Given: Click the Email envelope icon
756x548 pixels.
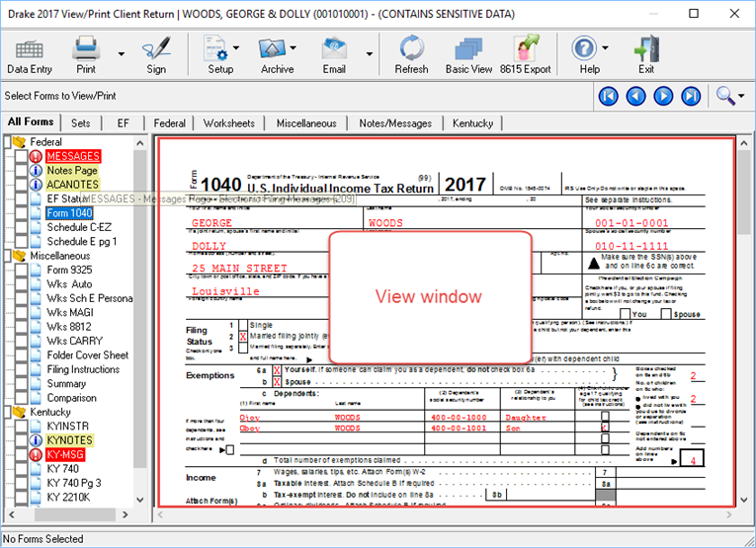Looking at the screenshot, I should (335, 48).
